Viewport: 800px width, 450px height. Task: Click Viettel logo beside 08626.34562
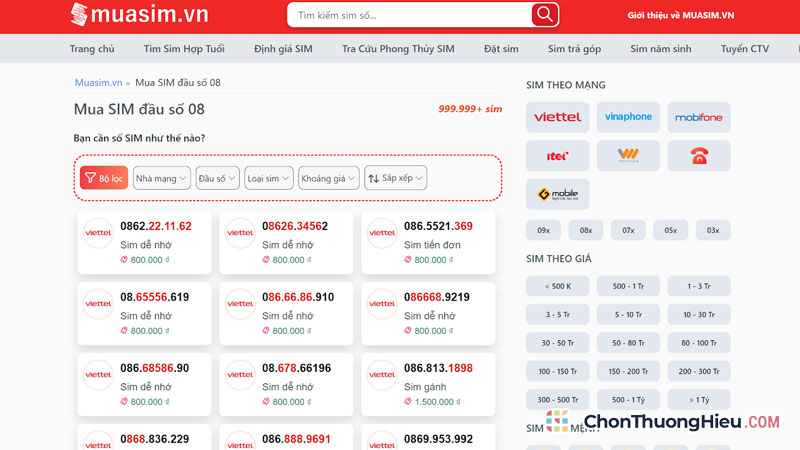(x=240, y=233)
